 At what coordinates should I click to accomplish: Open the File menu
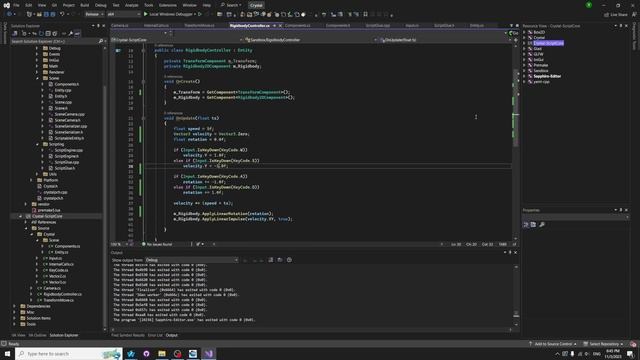point(16,5)
